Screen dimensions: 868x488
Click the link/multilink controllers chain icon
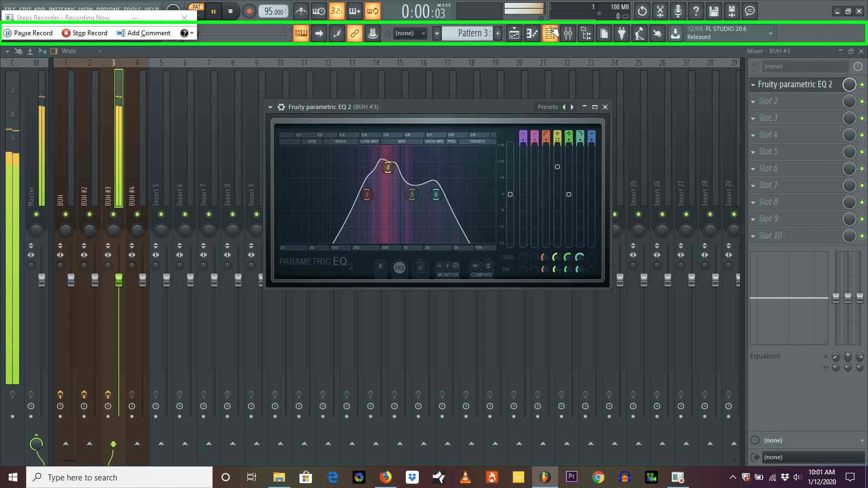(355, 34)
